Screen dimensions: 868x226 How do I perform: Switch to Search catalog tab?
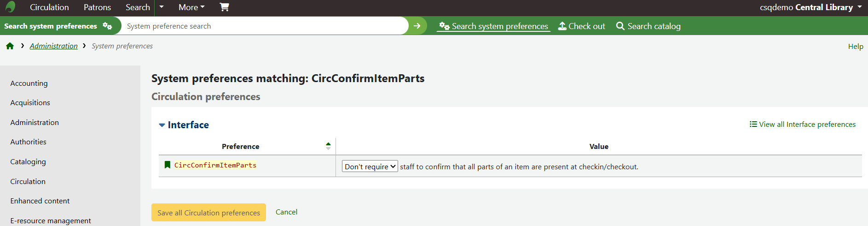coord(648,26)
